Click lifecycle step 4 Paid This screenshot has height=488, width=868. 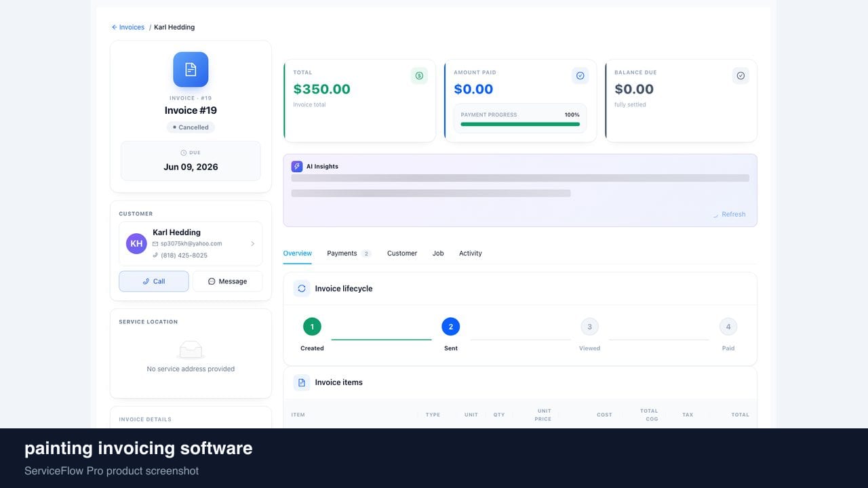click(x=728, y=327)
